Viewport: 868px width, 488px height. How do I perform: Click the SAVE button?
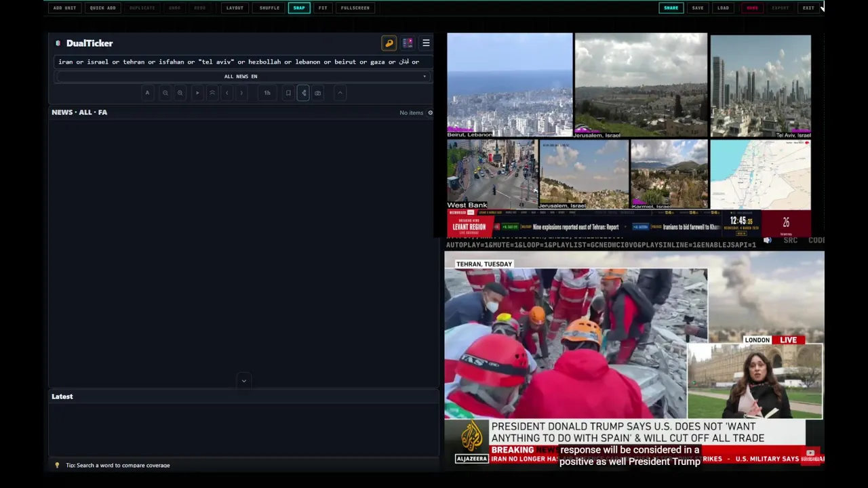[698, 8]
